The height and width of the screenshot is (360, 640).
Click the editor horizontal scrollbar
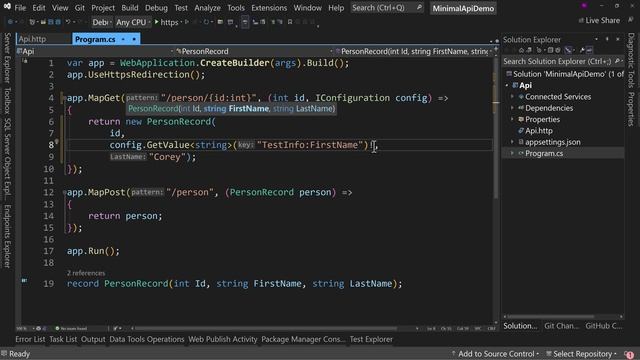click(x=265, y=328)
